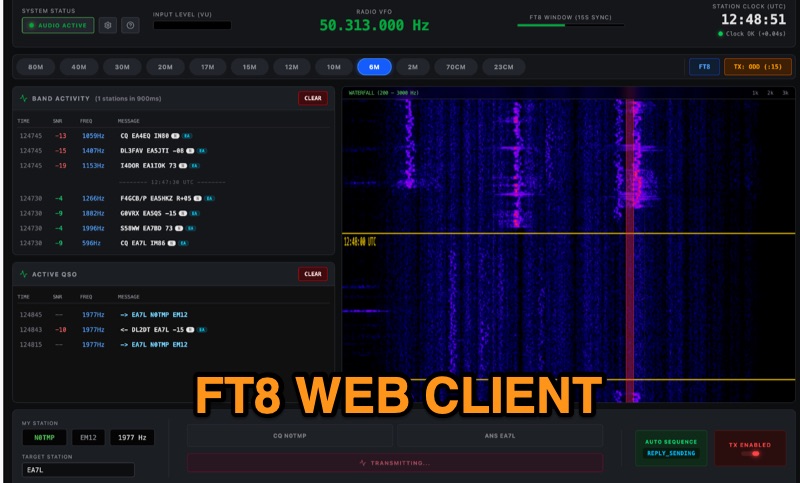Click the red TX marker on waterfall

pos(630,245)
